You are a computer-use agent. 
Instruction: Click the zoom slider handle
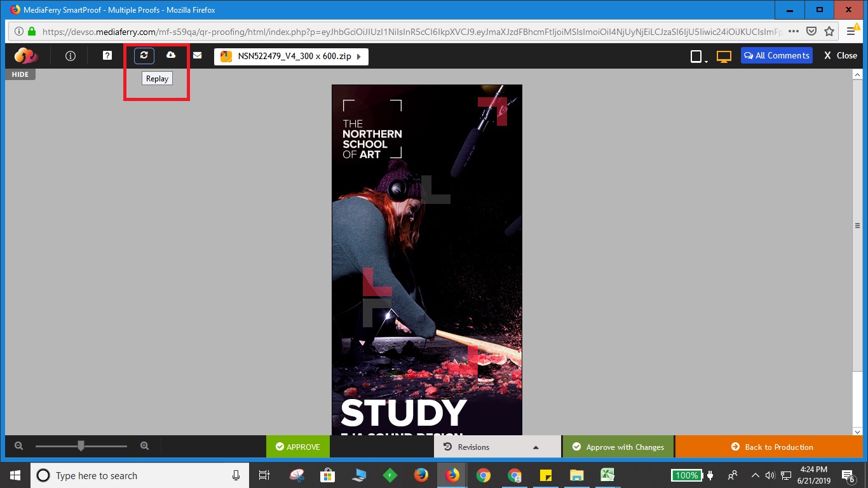coord(81,446)
